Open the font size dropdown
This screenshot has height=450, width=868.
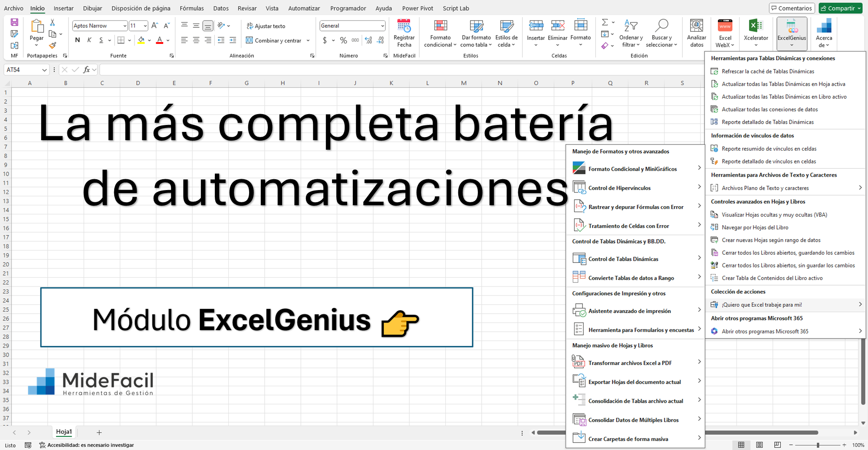click(145, 26)
